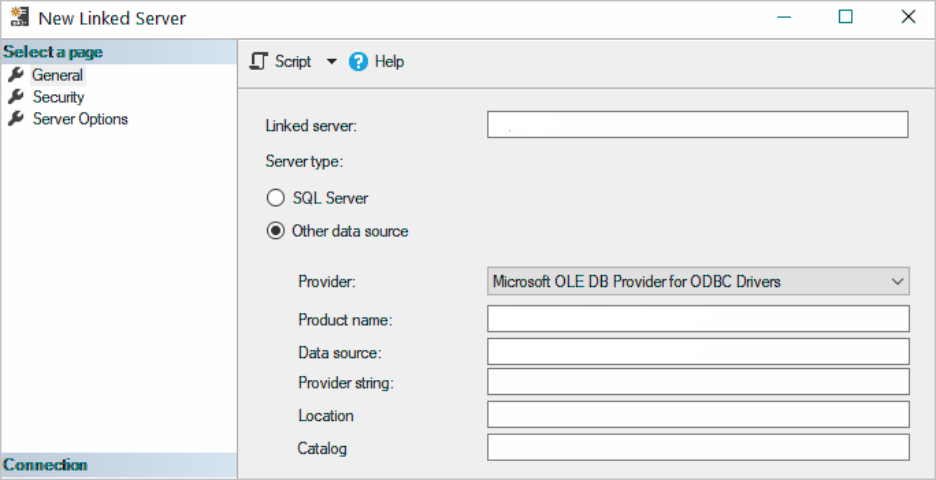Screen dimensions: 936x480
Task: Click the Script scroll icon in toolbar
Action: [x=259, y=62]
